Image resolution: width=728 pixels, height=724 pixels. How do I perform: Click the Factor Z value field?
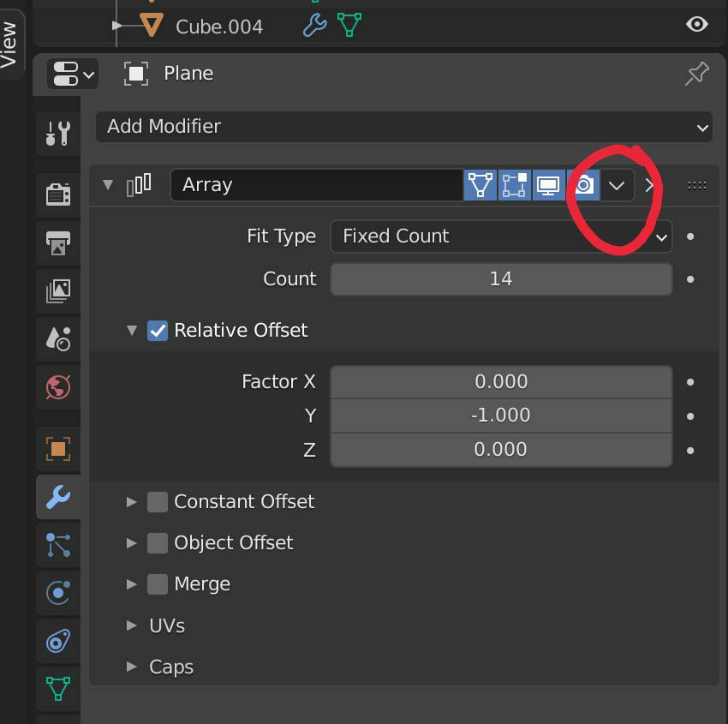pos(501,450)
